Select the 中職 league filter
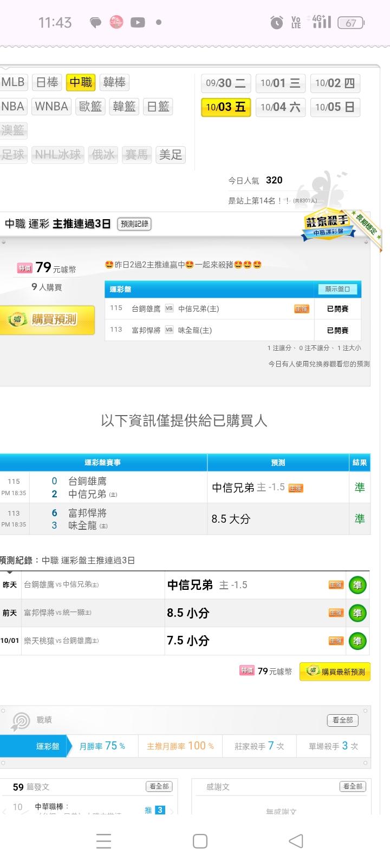The image size is (390, 868). (81, 82)
